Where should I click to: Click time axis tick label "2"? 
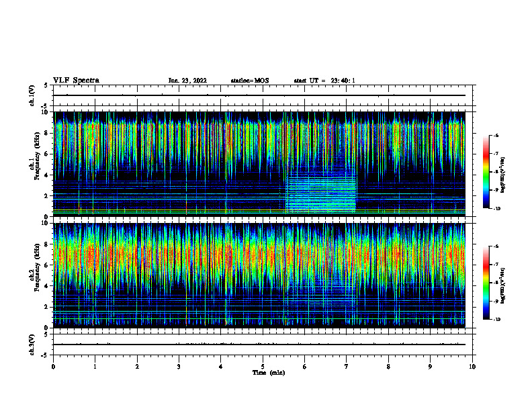tap(137, 367)
